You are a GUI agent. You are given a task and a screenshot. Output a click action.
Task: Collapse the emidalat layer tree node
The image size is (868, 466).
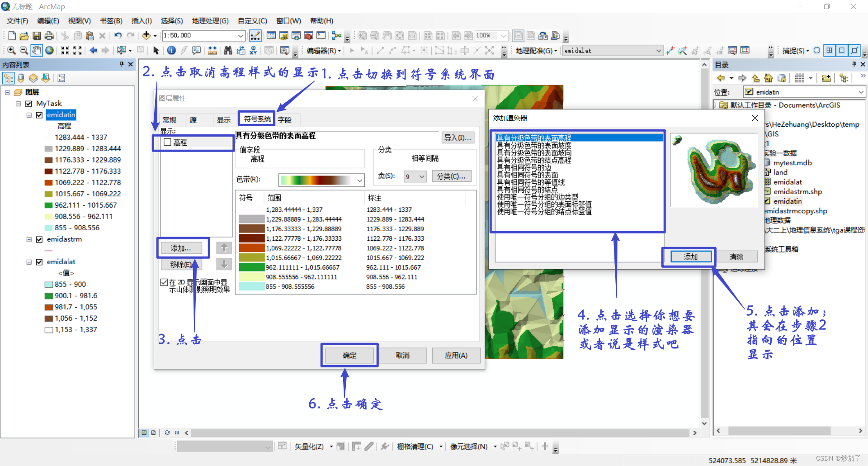(29, 262)
